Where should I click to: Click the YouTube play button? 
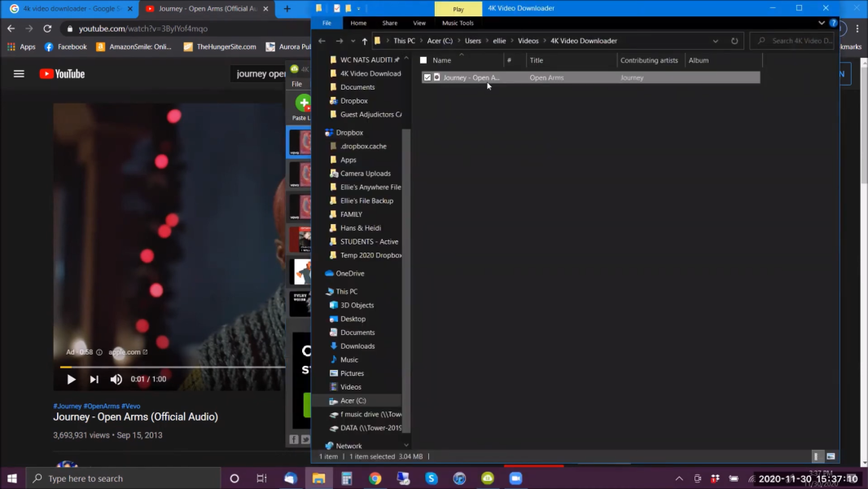[71, 379]
